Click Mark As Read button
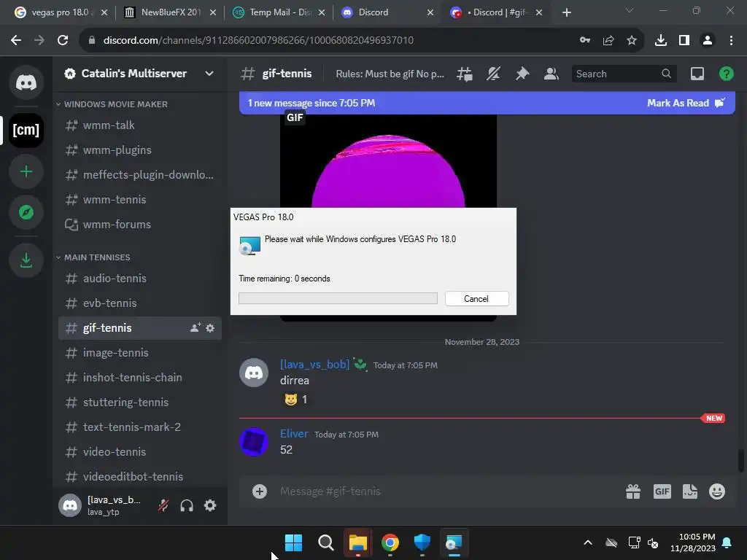 (686, 103)
